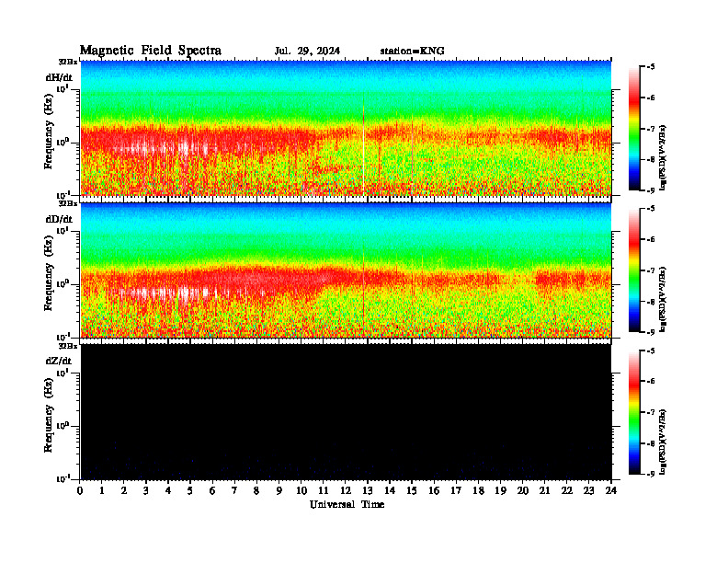Click hour tick label "22" on time axis
This screenshot has width=728, height=563.
567,490
